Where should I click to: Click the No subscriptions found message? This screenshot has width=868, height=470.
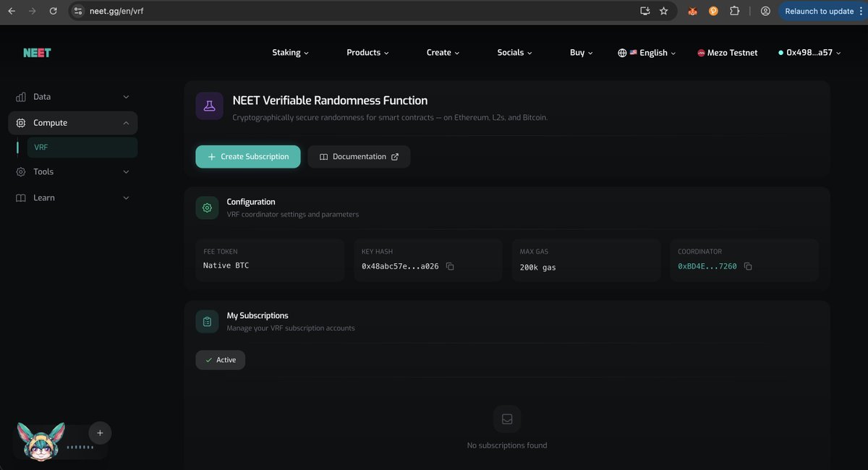point(507,445)
